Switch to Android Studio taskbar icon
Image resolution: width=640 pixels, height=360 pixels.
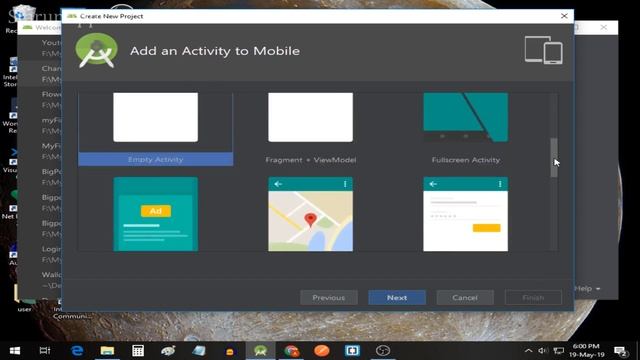pos(260,351)
